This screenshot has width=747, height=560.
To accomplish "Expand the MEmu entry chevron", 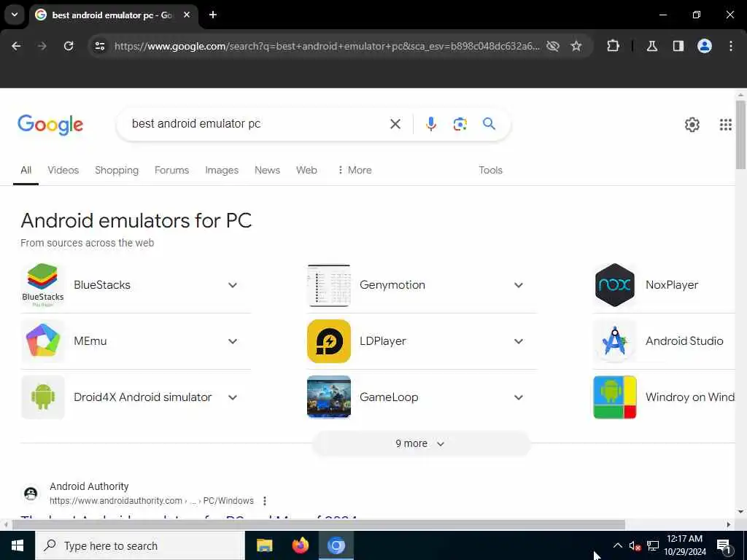I will (233, 341).
